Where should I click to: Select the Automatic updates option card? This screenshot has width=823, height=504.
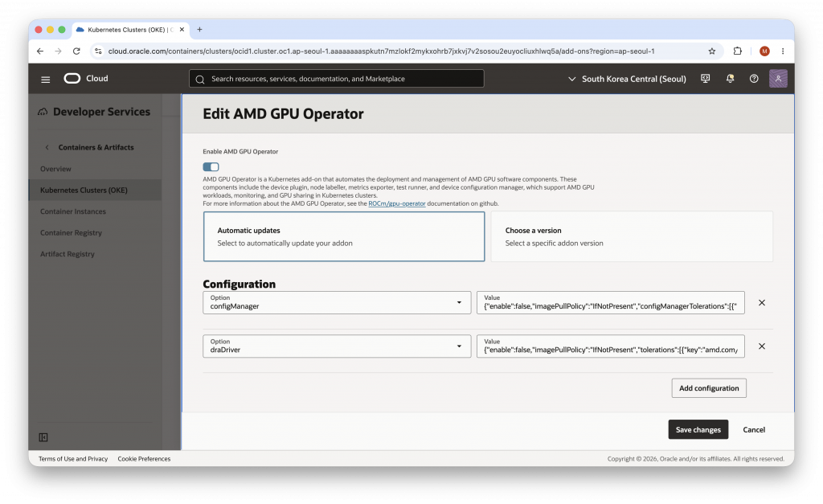[x=344, y=236]
